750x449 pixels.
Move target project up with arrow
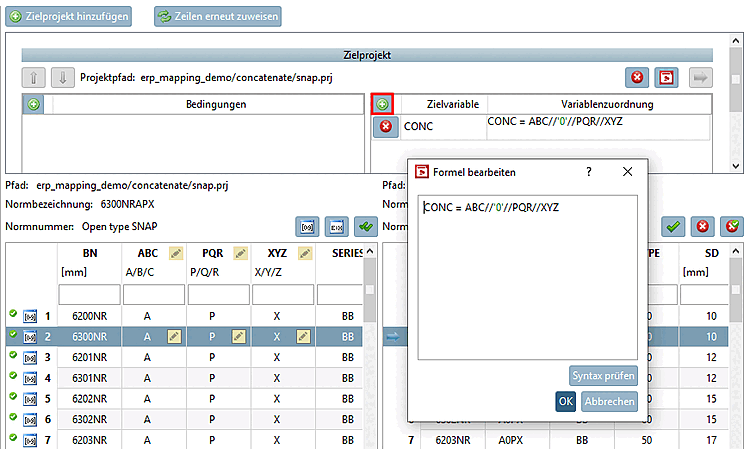tap(33, 77)
